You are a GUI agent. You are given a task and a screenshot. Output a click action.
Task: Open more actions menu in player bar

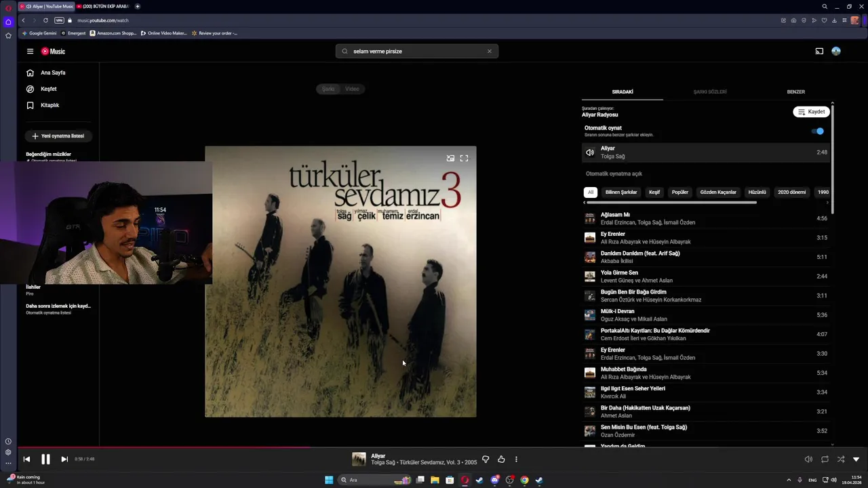click(516, 460)
